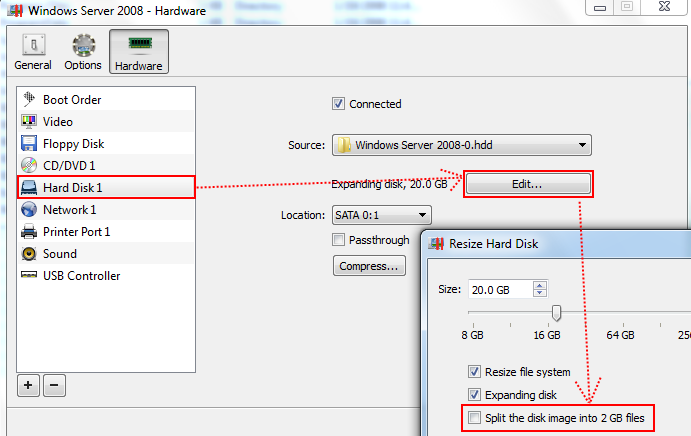Click the Resize Hard Disk dialog icon
Viewport: 691px width, 436px height.
point(436,243)
